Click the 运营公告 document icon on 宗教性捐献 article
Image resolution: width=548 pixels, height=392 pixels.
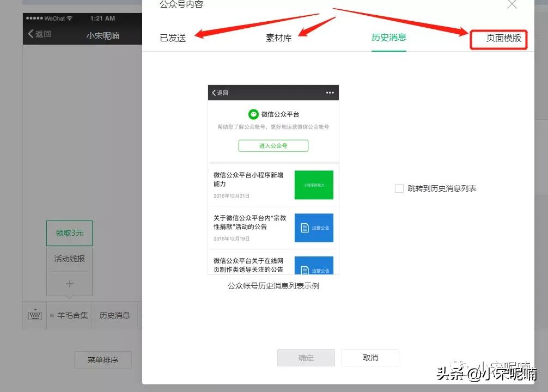(314, 228)
